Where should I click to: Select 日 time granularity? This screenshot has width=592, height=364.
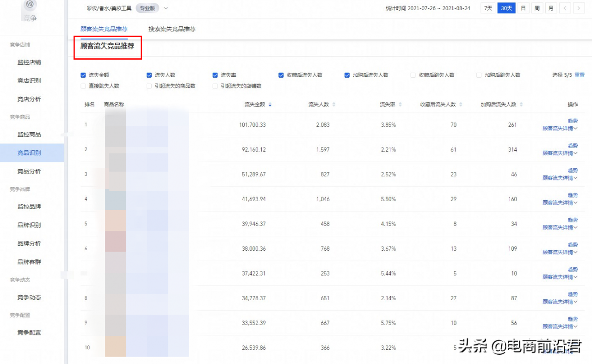click(x=523, y=8)
